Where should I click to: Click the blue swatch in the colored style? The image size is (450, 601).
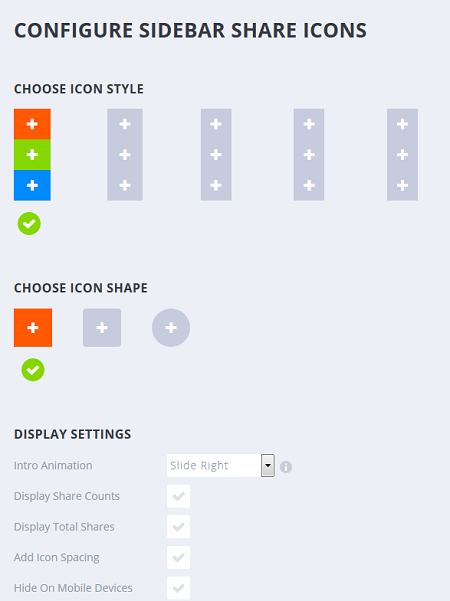pyautogui.click(x=32, y=185)
